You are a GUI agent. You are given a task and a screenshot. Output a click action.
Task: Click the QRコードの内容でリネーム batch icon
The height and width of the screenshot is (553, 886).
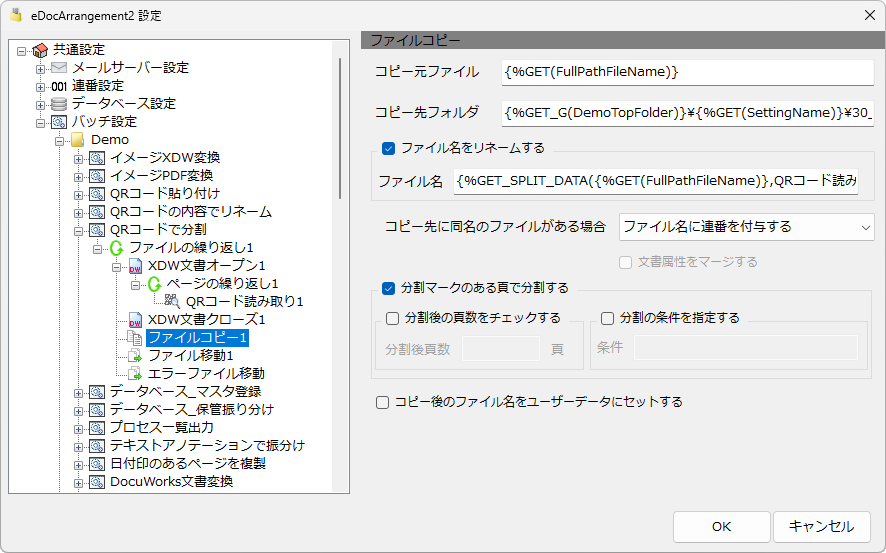97,212
